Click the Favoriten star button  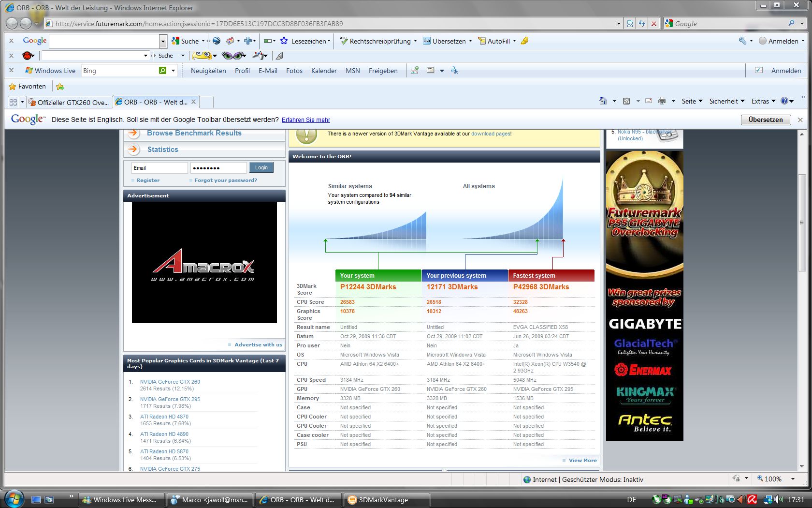click(x=28, y=86)
